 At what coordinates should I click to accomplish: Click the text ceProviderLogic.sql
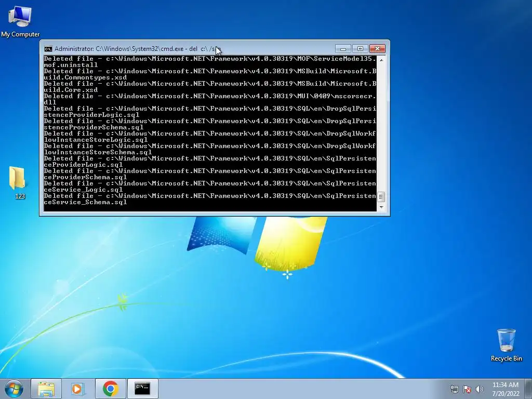coord(83,165)
